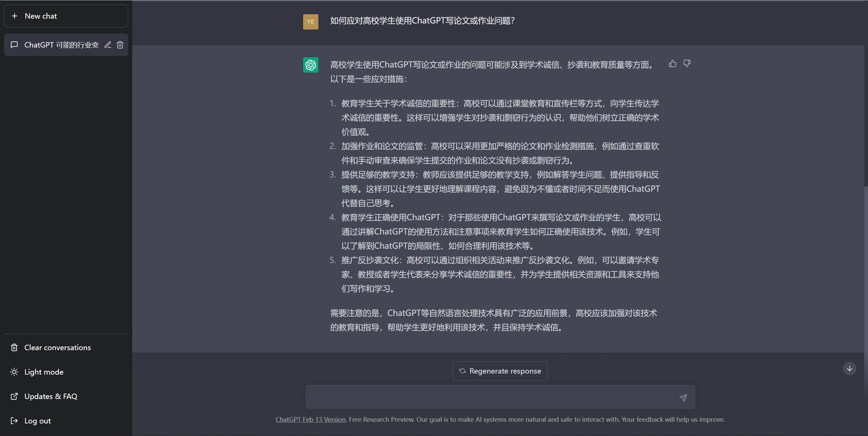This screenshot has height=436, width=868.
Task: Click the plus icon for New chat
Action: [15, 16]
